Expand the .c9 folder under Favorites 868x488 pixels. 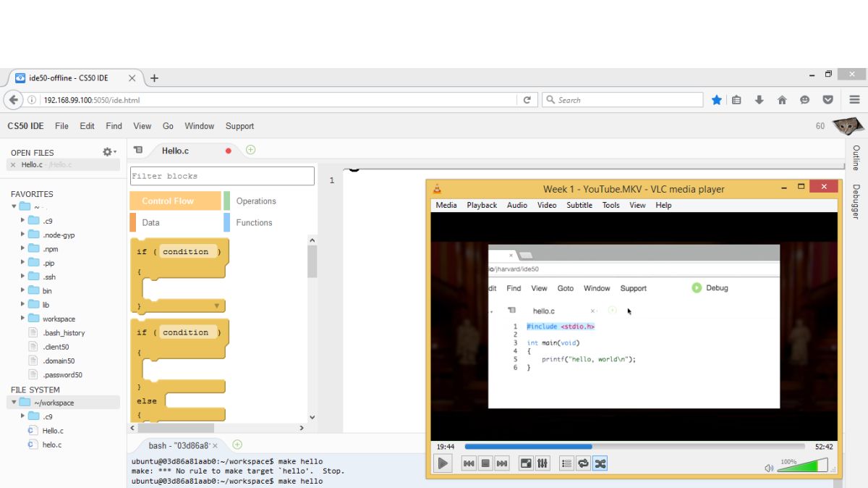22,221
